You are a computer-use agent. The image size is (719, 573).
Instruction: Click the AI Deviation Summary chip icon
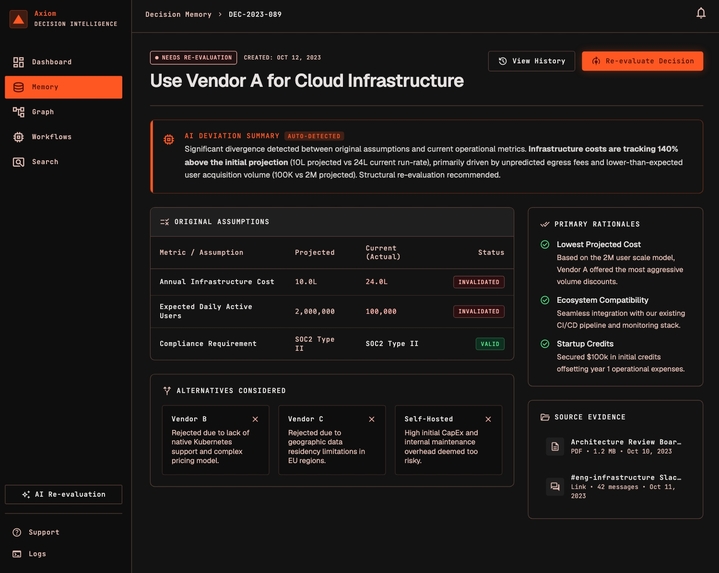point(169,139)
